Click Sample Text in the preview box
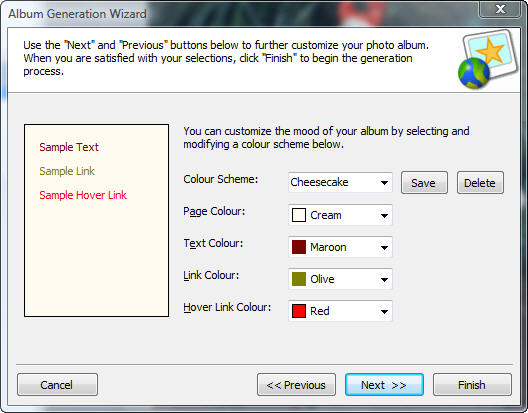 (x=69, y=147)
